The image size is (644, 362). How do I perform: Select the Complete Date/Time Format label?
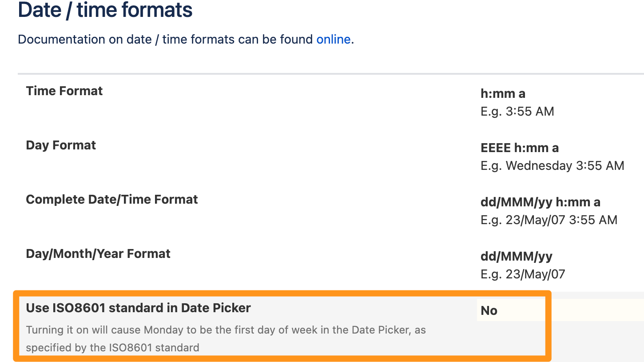(112, 199)
